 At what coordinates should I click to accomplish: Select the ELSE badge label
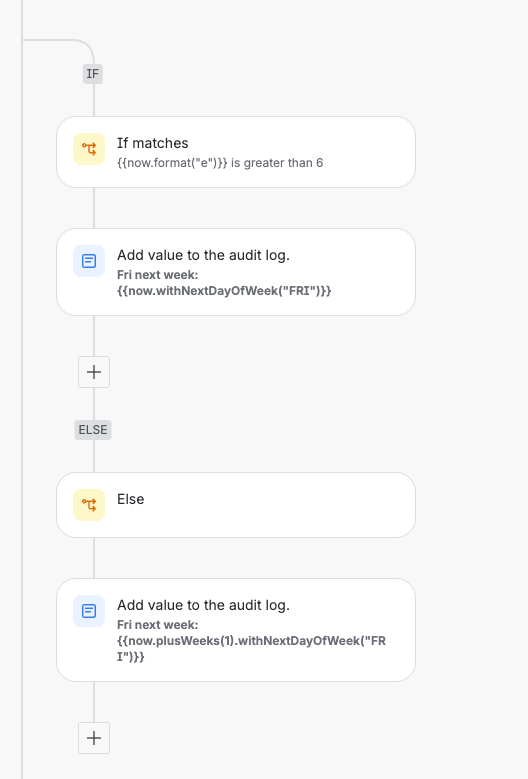(x=93, y=430)
